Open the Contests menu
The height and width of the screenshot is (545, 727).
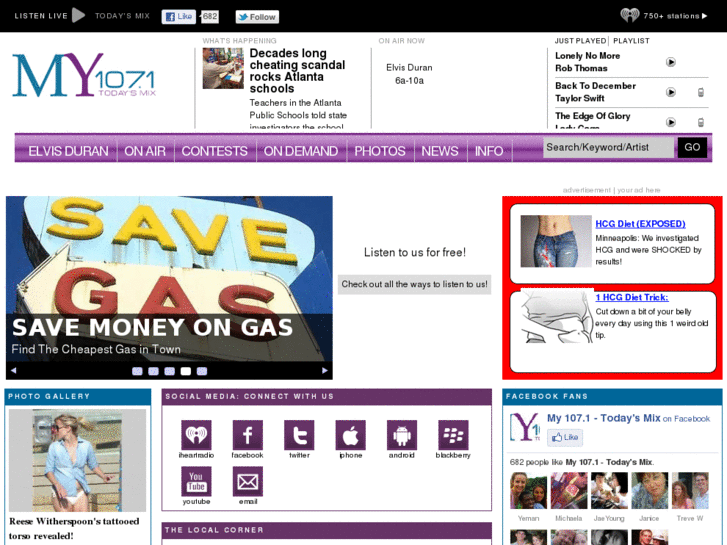(x=214, y=151)
